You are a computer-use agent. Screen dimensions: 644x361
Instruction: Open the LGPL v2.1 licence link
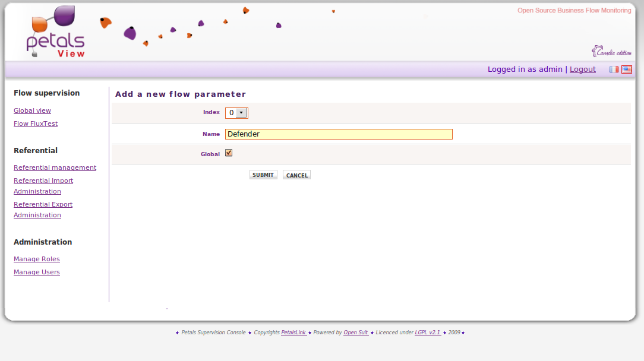coord(428,332)
